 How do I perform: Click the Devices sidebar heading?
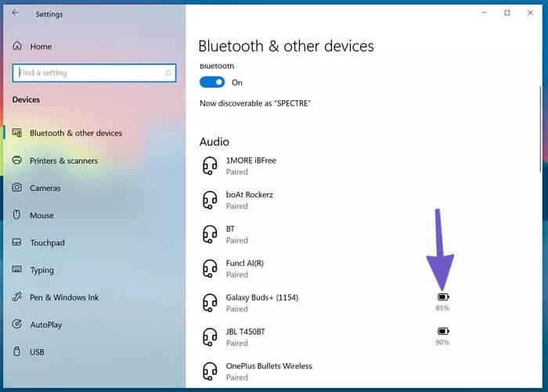tap(26, 99)
